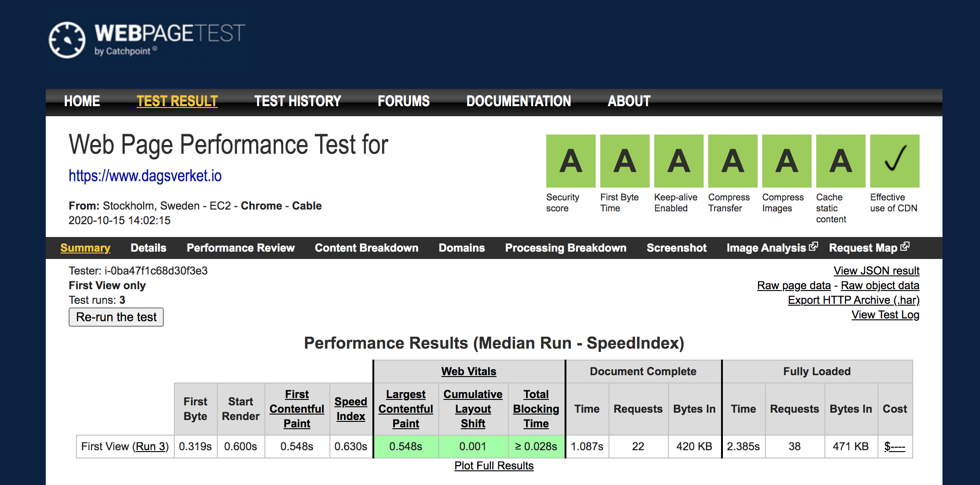The width and height of the screenshot is (980, 485).
Task: Switch to the Content Breakdown tab
Action: pyautogui.click(x=366, y=248)
